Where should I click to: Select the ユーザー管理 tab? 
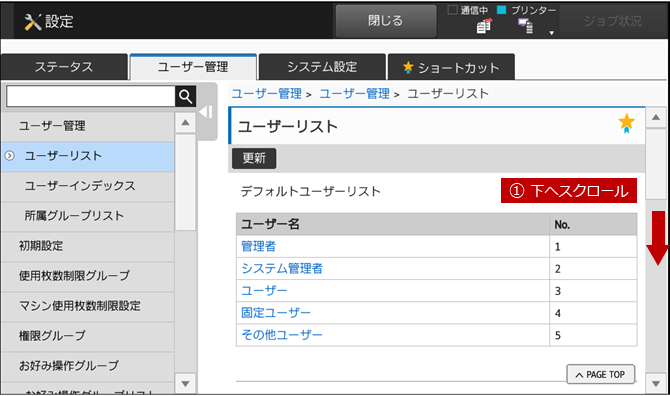click(193, 67)
